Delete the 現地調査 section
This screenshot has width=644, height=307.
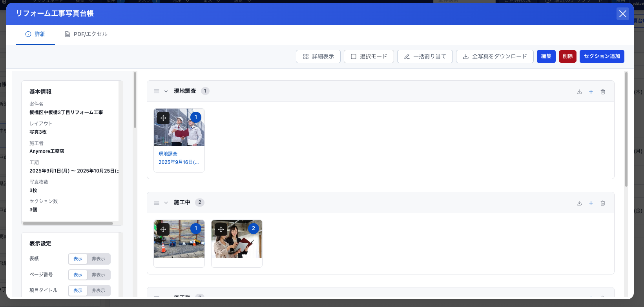603,92
